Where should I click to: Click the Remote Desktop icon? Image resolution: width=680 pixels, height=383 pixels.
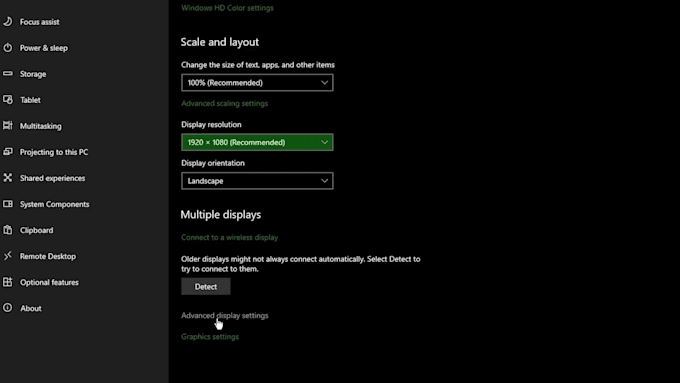click(x=8, y=255)
